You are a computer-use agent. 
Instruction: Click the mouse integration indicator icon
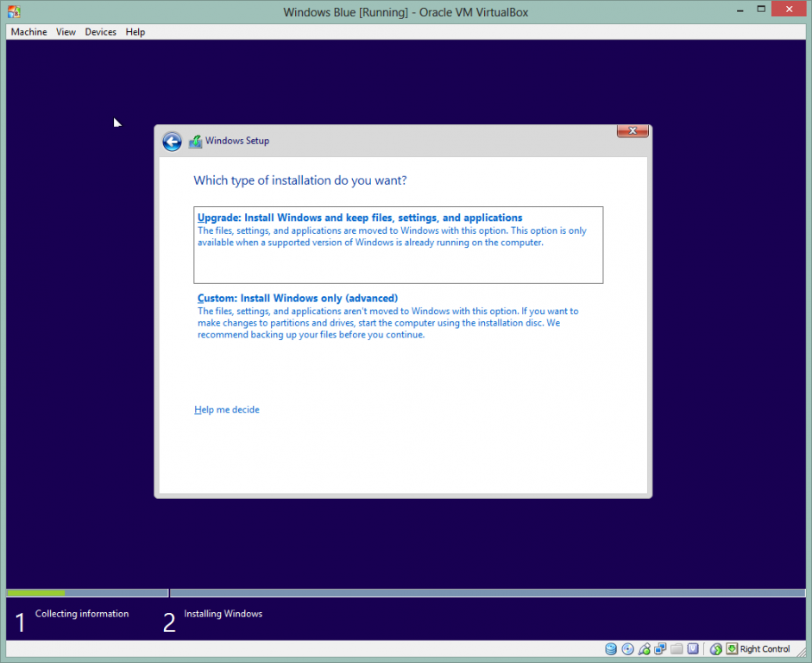click(715, 649)
